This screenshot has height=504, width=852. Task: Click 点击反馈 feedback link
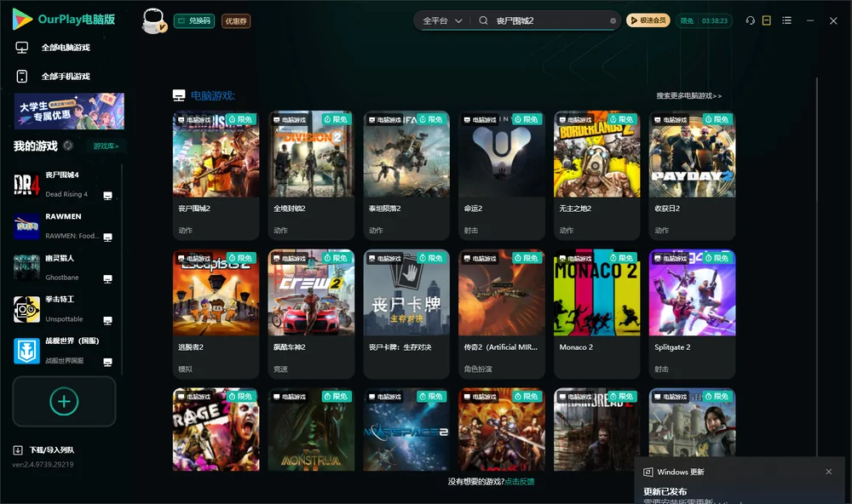pyautogui.click(x=520, y=481)
